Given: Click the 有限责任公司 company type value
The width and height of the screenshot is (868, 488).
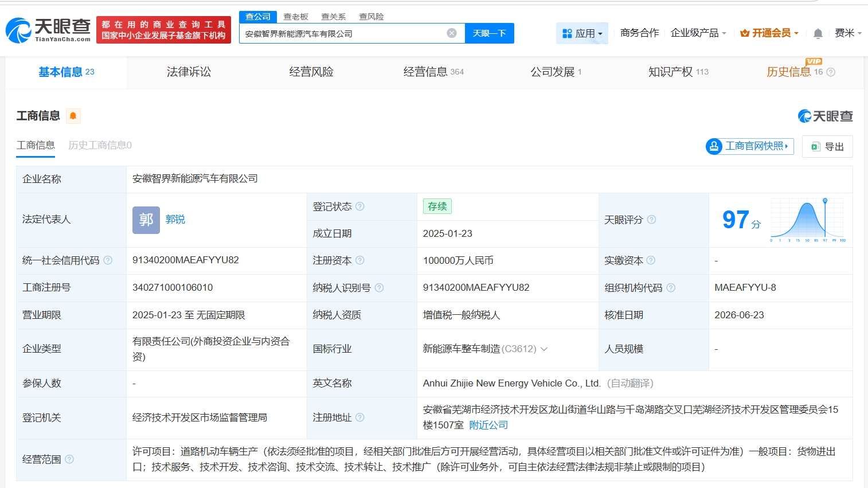Looking at the screenshot, I should (x=211, y=349).
